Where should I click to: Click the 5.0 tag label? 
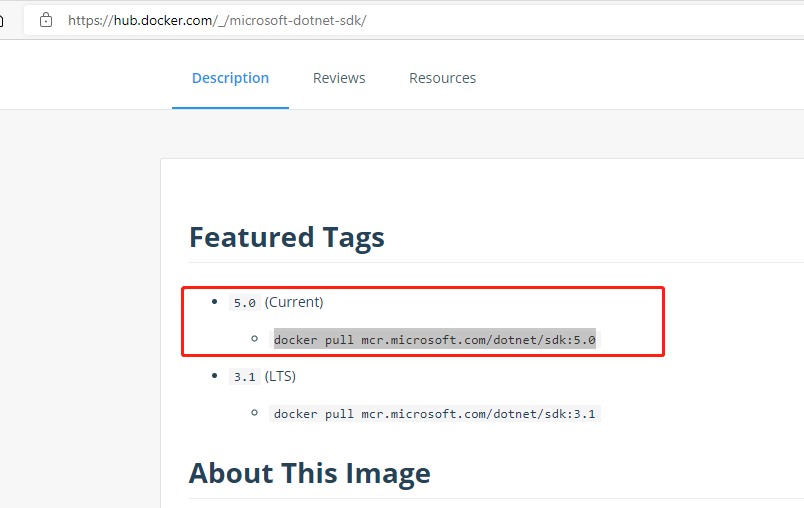click(x=245, y=302)
